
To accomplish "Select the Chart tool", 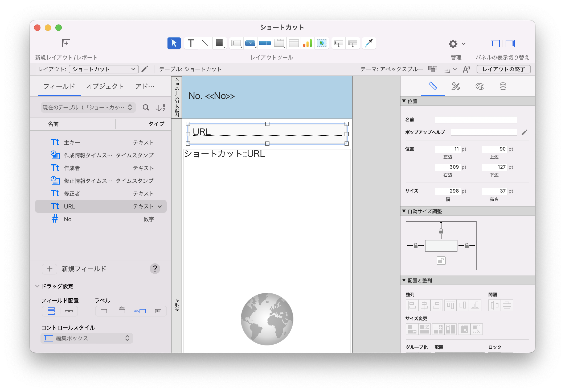I will point(308,43).
